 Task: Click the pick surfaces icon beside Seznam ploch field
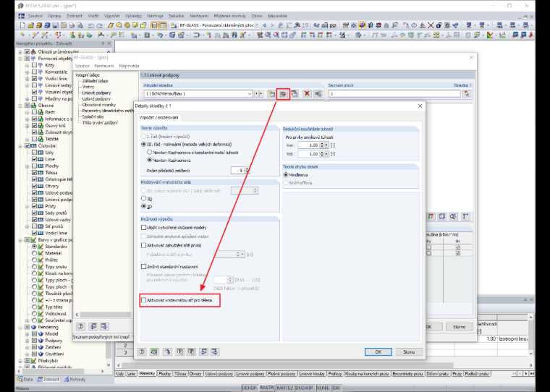466,93
